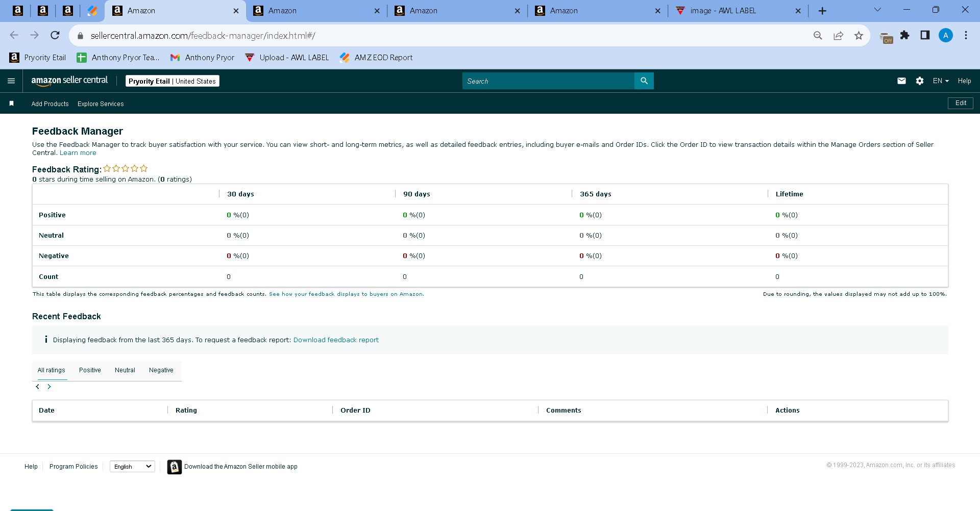This screenshot has height=511, width=980.
Task: Click the Order ID column header
Action: 356,411
